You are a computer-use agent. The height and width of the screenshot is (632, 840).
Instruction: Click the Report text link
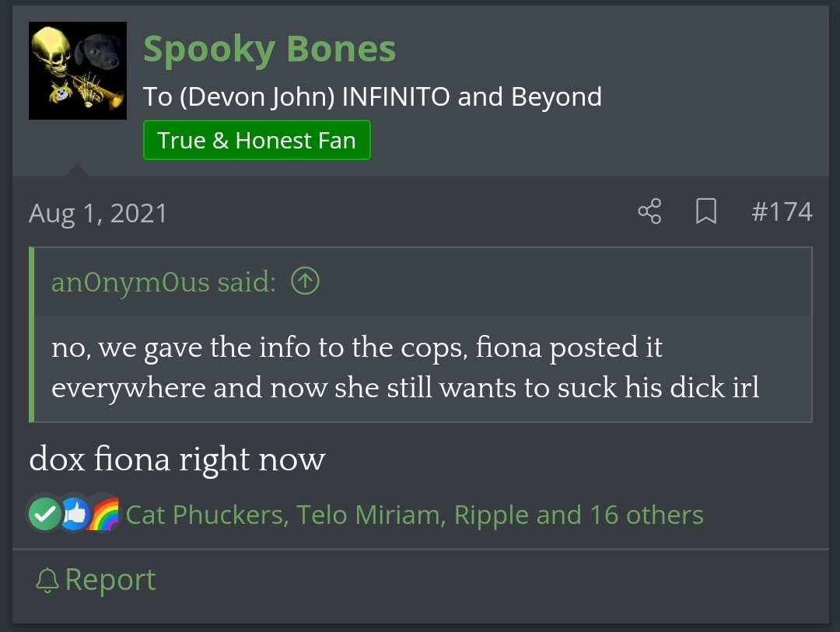point(110,580)
